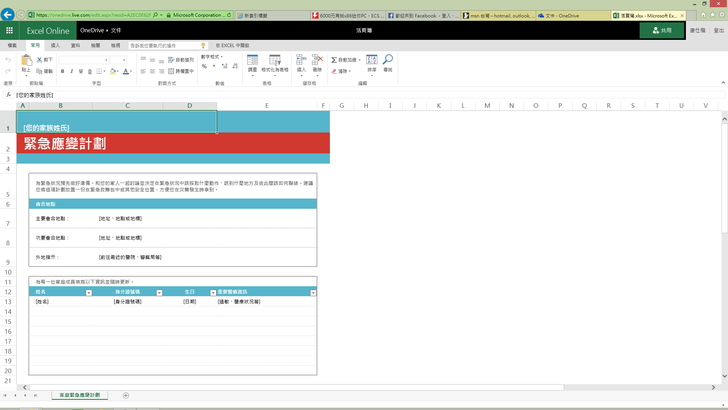
Task: Toggle italic formatting
Action: pyautogui.click(x=72, y=72)
